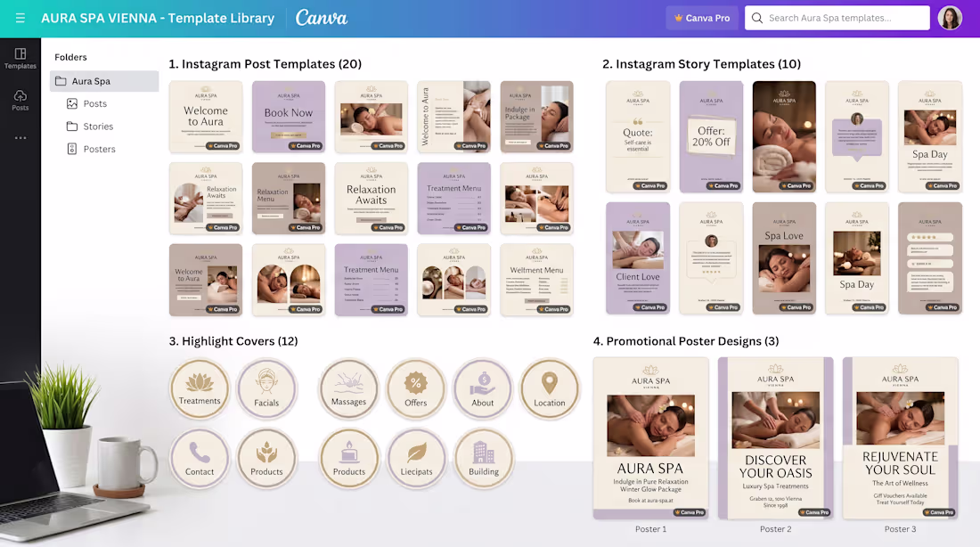Open the Wellment Menu post template
980x547 pixels.
536,280
